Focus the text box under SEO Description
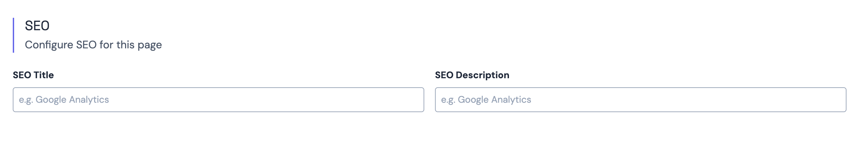Screen dimensions: 868x141 point(640,100)
